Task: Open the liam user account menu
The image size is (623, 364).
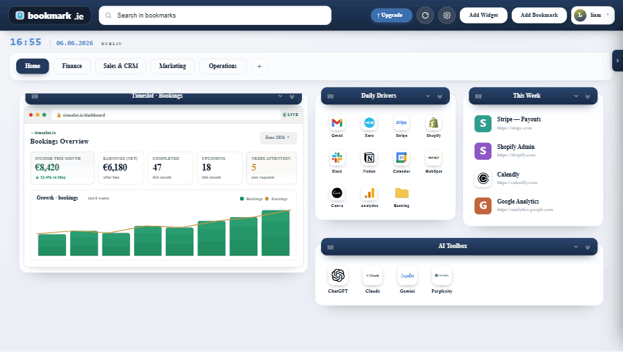Action: pos(593,16)
